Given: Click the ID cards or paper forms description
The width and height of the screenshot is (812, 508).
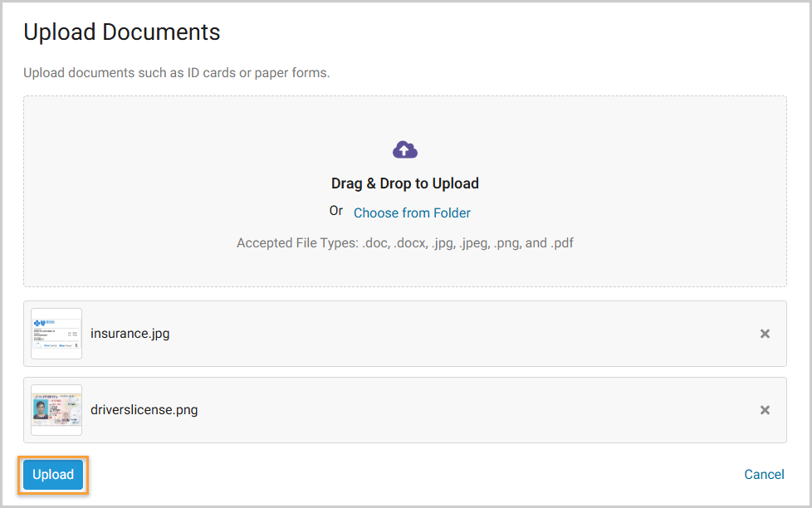Looking at the screenshot, I should coord(176,73).
